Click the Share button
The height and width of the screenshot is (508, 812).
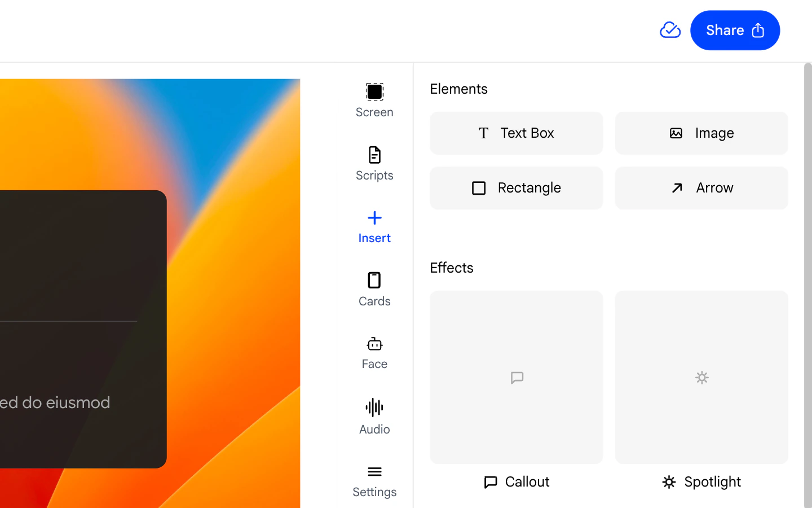[735, 30]
